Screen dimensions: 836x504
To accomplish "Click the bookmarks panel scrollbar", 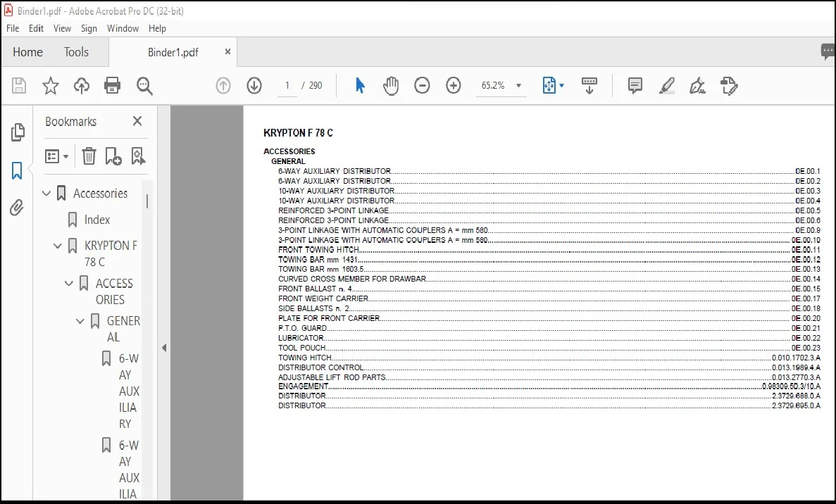I will pyautogui.click(x=147, y=201).
